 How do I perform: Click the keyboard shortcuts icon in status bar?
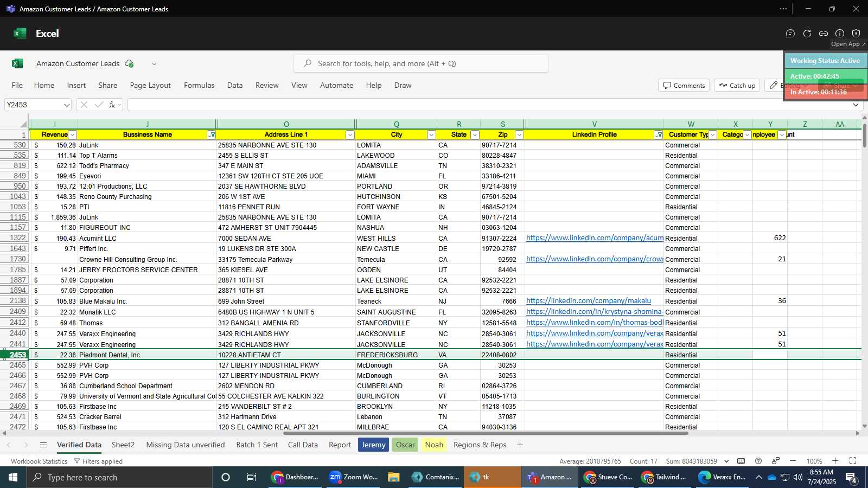(741, 461)
